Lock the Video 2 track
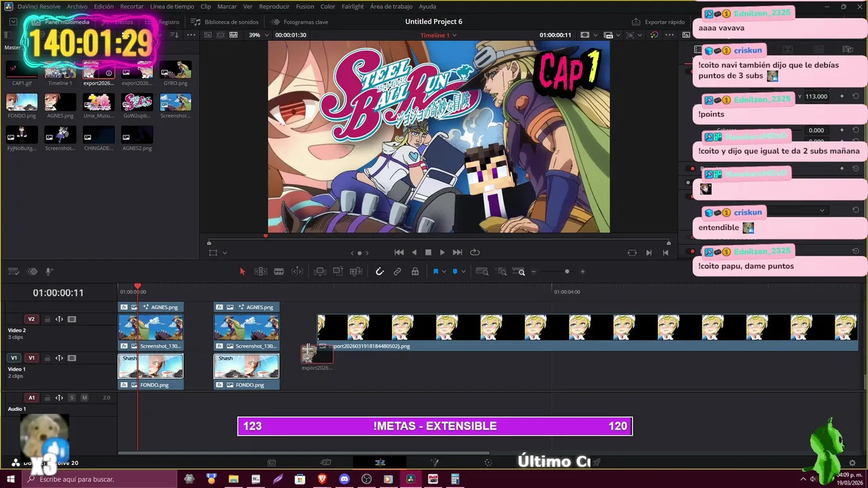This screenshot has height=488, width=868. coord(47,319)
